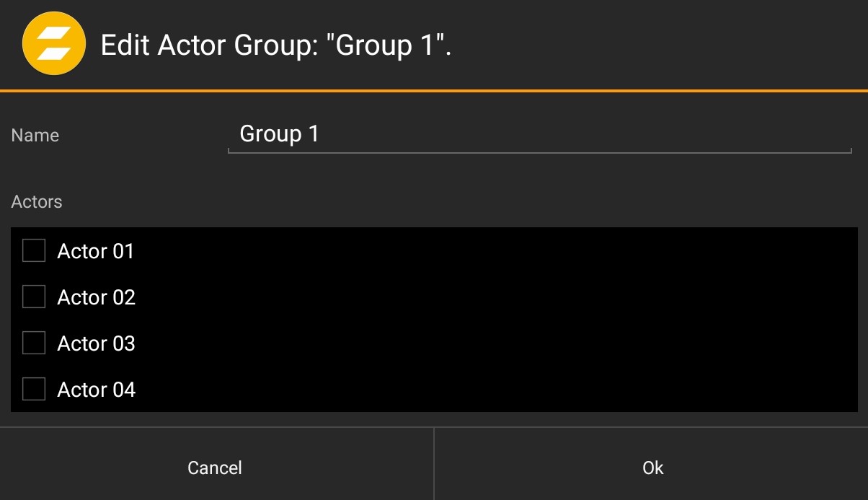Check the Actor 01 checkbox
This screenshot has height=500, width=868.
[33, 250]
